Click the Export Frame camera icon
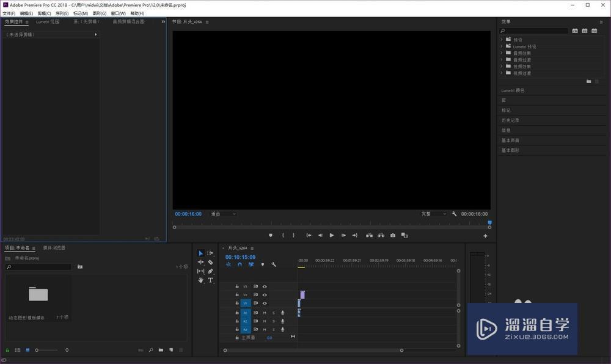This screenshot has height=364, width=611. [393, 236]
